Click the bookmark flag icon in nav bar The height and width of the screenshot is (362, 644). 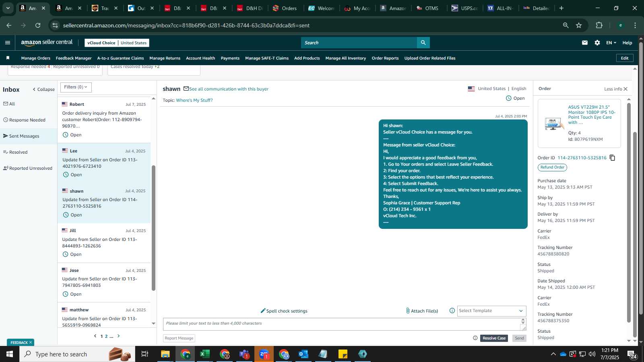tap(8, 58)
